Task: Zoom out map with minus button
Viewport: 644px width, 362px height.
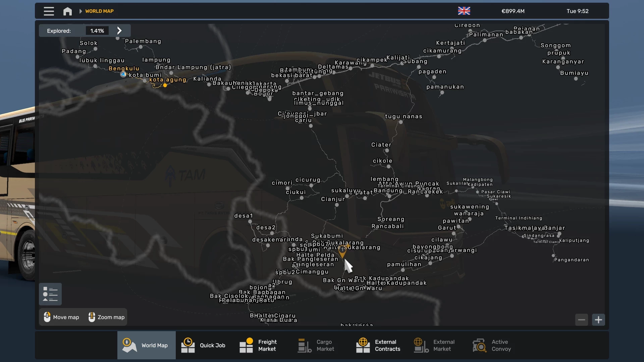Action: (x=582, y=320)
